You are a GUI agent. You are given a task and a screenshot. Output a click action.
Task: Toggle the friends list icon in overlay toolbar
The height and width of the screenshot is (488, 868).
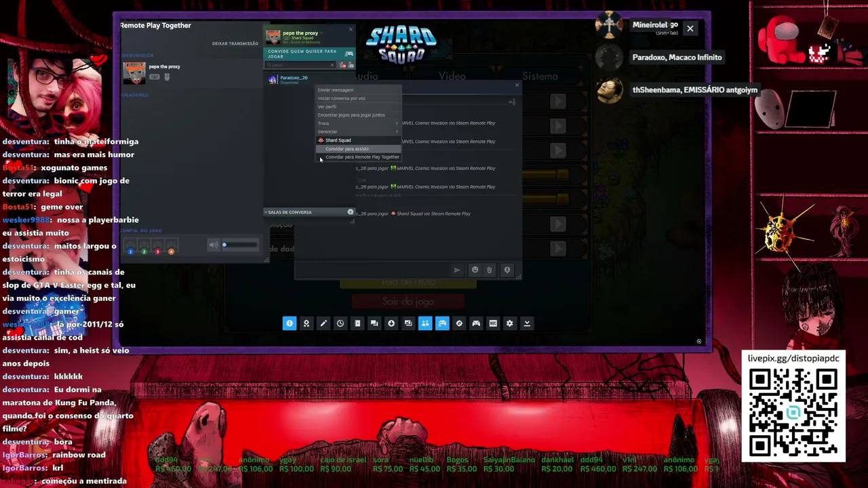click(x=425, y=323)
